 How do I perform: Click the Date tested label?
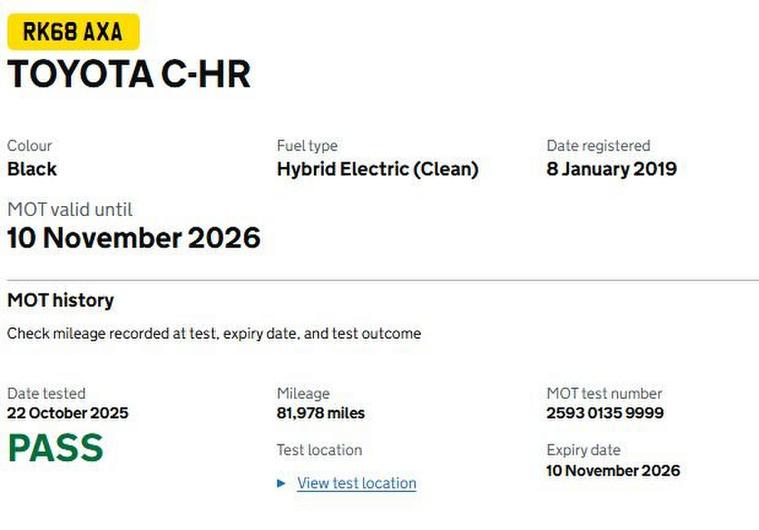[x=46, y=394]
